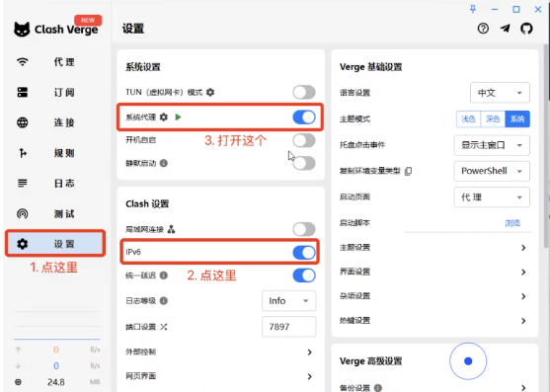
Task: Click the info icon beside 备份设置
Action: click(x=378, y=388)
